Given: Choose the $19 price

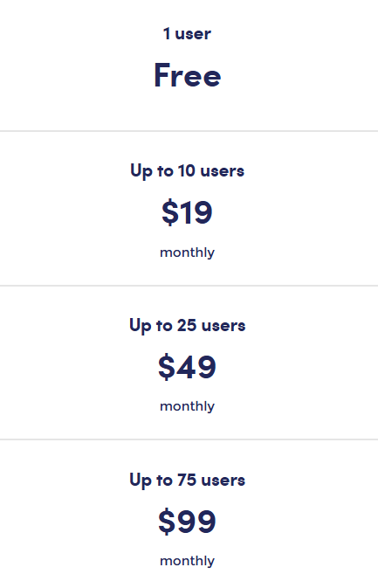Looking at the screenshot, I should [x=187, y=212].
